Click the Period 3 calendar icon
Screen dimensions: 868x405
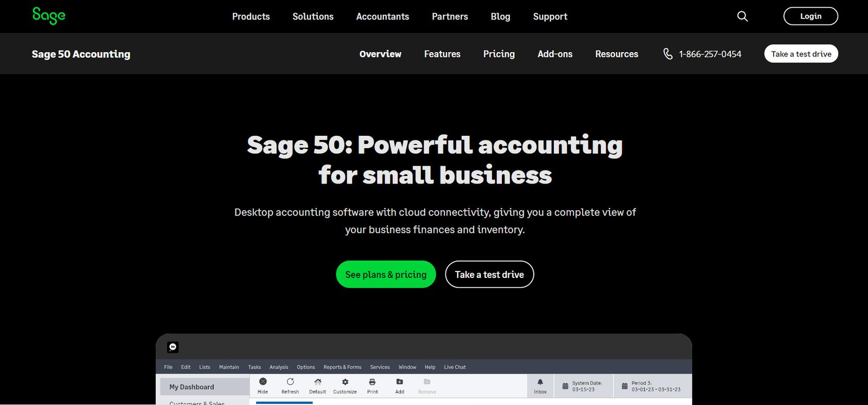(624, 386)
